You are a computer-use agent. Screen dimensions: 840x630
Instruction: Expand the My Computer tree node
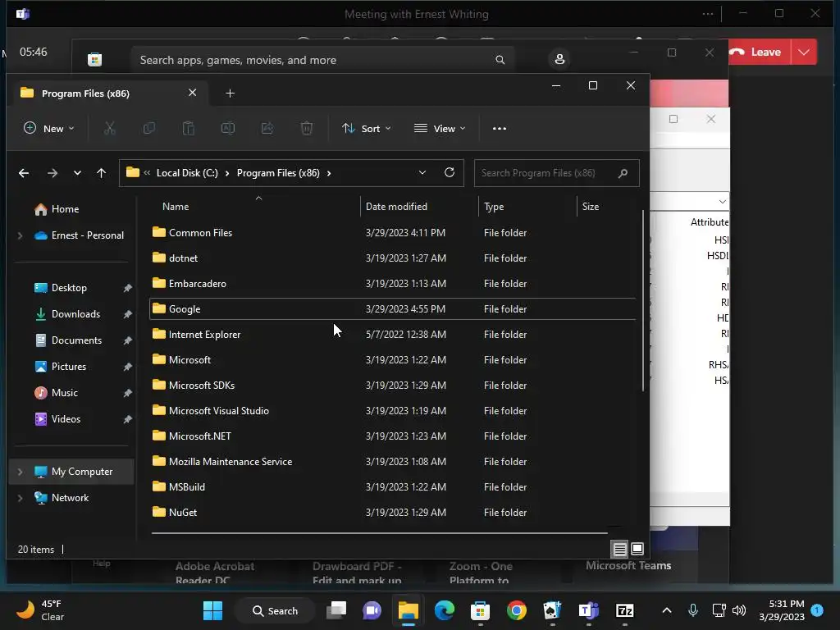[20, 472]
